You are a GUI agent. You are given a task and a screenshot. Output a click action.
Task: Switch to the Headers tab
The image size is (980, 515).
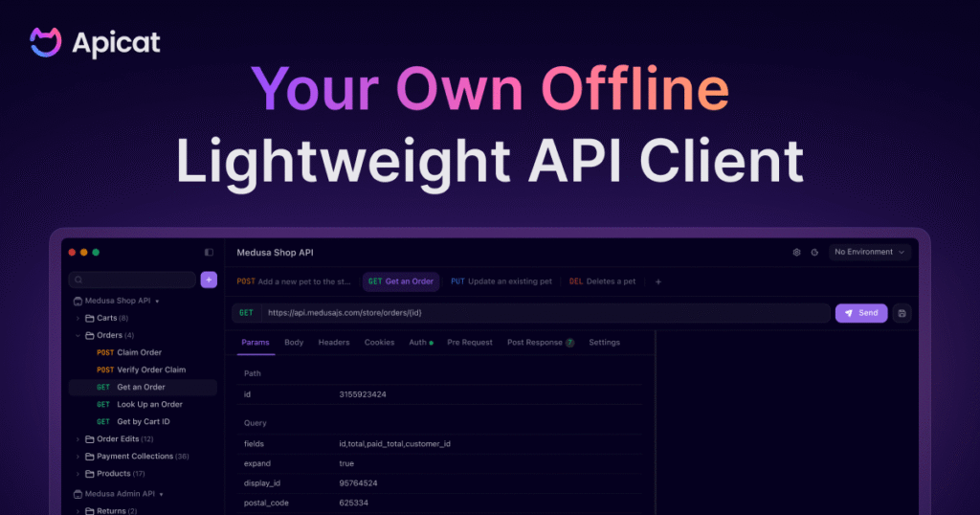[x=334, y=343]
